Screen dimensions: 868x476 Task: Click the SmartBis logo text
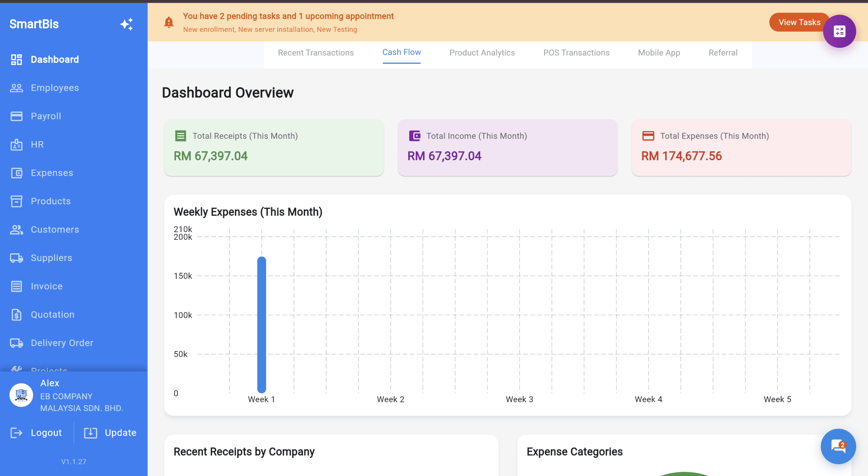click(34, 24)
